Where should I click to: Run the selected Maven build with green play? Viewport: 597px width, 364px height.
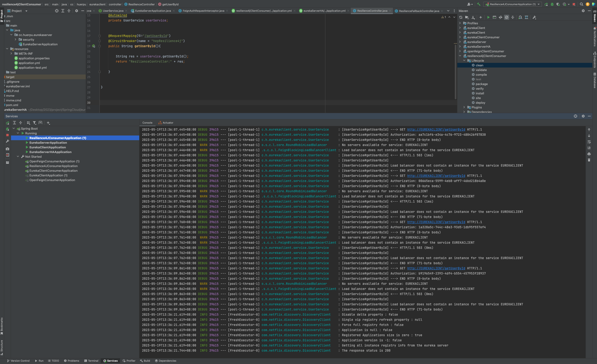click(488, 17)
